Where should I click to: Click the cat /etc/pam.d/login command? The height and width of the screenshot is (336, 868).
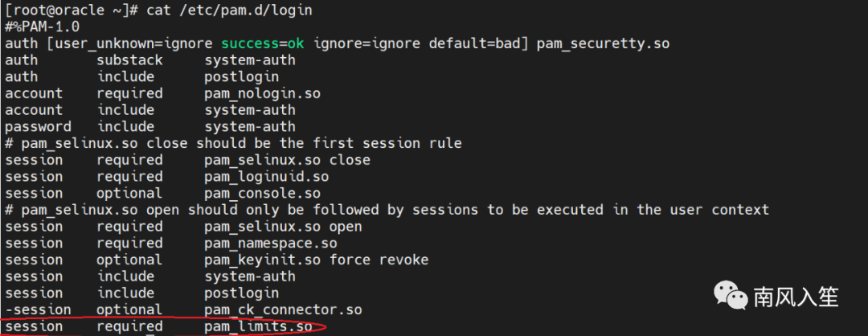[x=229, y=10]
